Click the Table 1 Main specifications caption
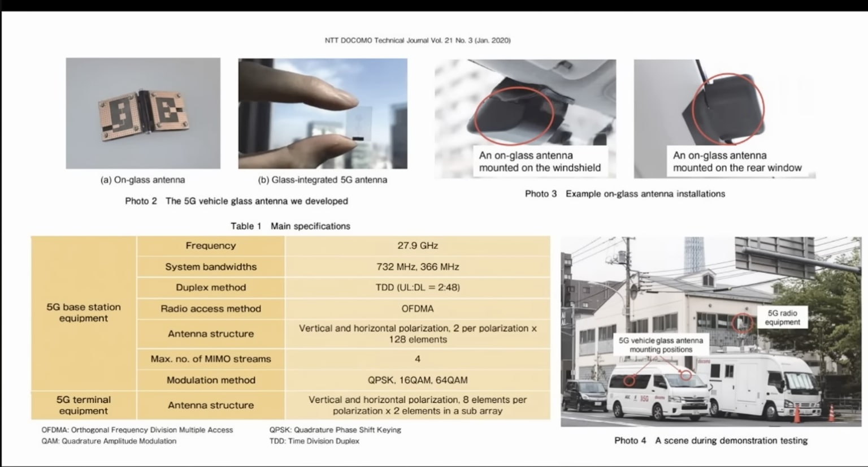This screenshot has width=868, height=467. click(292, 226)
